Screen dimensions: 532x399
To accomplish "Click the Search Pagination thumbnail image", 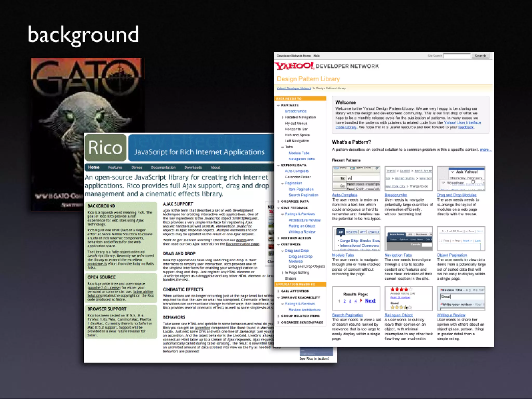I will click(x=356, y=298).
